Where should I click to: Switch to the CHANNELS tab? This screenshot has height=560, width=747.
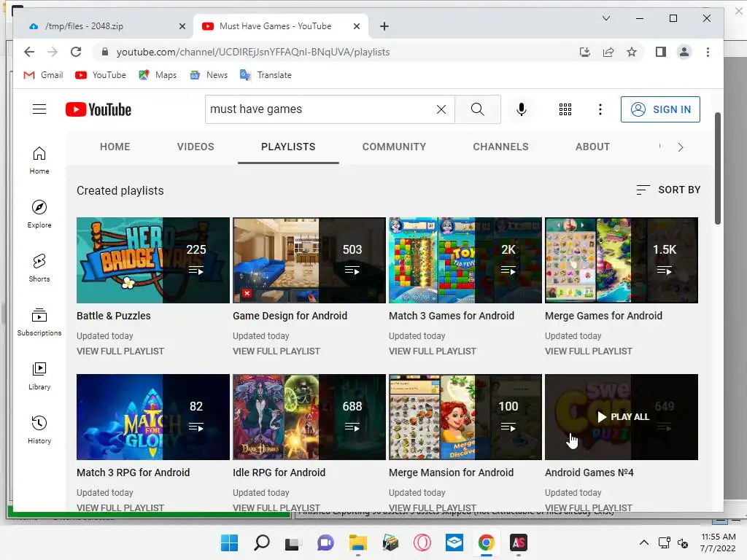click(x=500, y=147)
